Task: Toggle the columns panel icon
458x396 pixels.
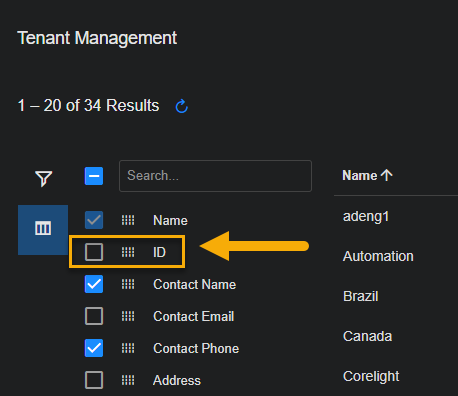Action: tap(43, 230)
